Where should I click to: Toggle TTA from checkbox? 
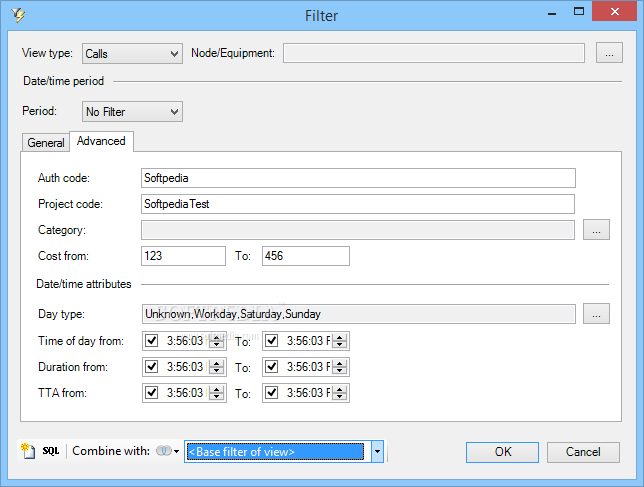tap(152, 393)
